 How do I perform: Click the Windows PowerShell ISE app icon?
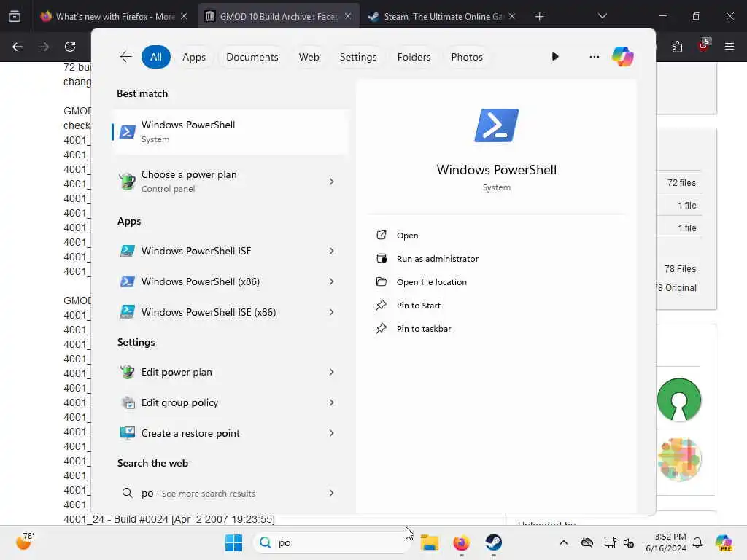(127, 251)
